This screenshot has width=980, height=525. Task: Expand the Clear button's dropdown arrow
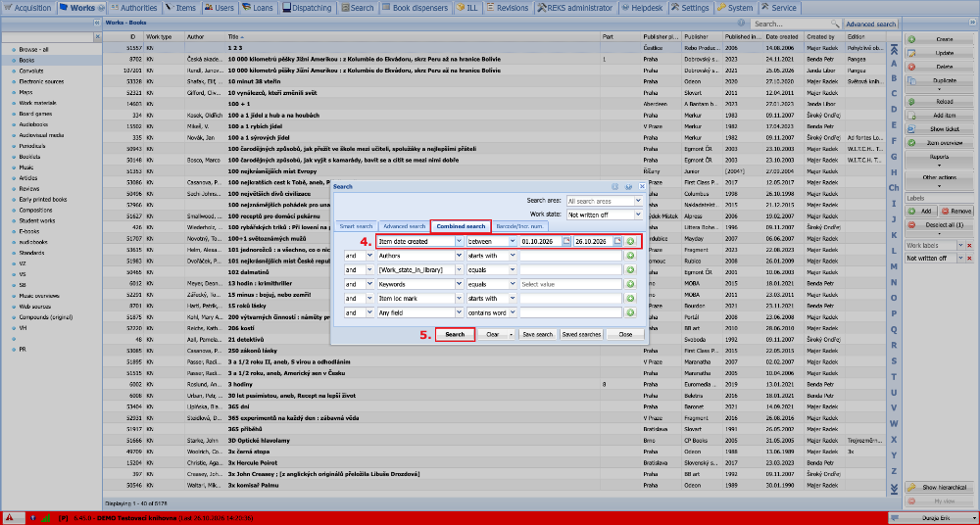click(x=512, y=334)
